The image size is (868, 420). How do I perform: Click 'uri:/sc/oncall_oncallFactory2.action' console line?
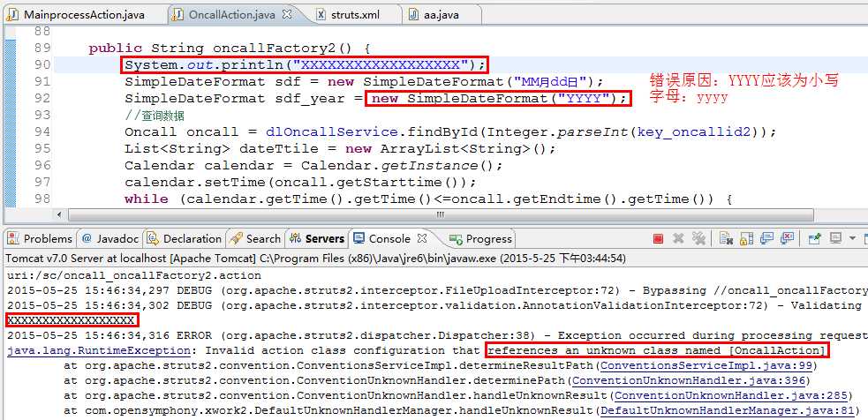(x=134, y=275)
